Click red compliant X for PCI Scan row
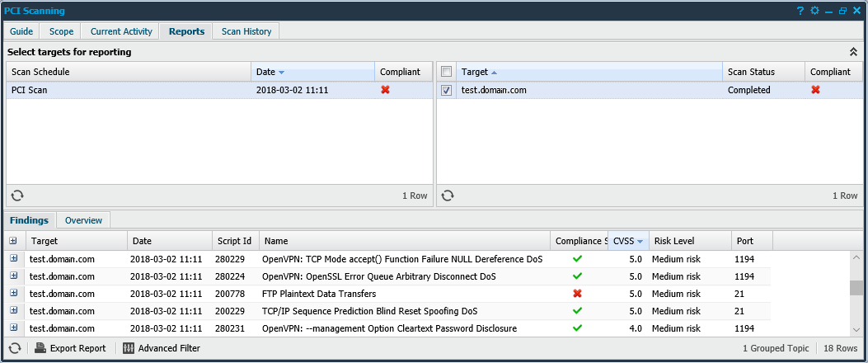 click(x=385, y=90)
